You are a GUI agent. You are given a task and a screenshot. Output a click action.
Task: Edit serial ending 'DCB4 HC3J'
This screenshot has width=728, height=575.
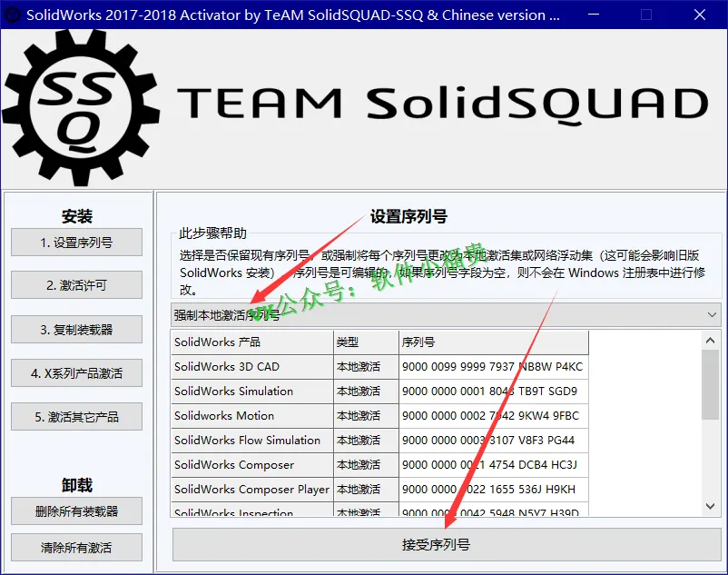[x=494, y=465]
